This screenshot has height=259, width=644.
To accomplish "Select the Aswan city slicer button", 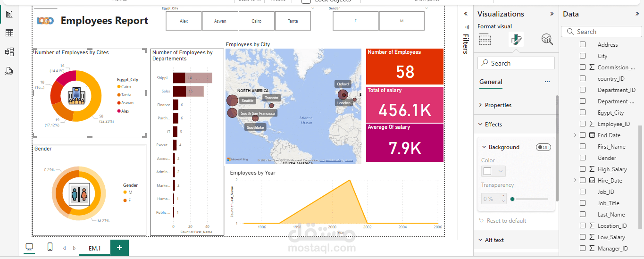I will 220,21.
